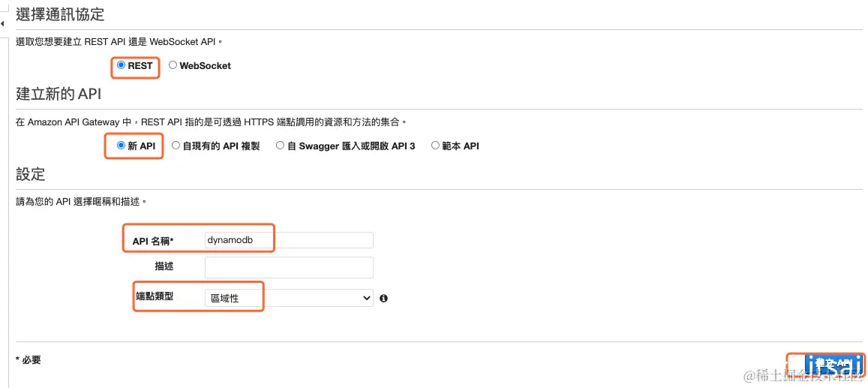
Task: Open the 端點類型 dropdown showing 區域性
Action: [289, 298]
